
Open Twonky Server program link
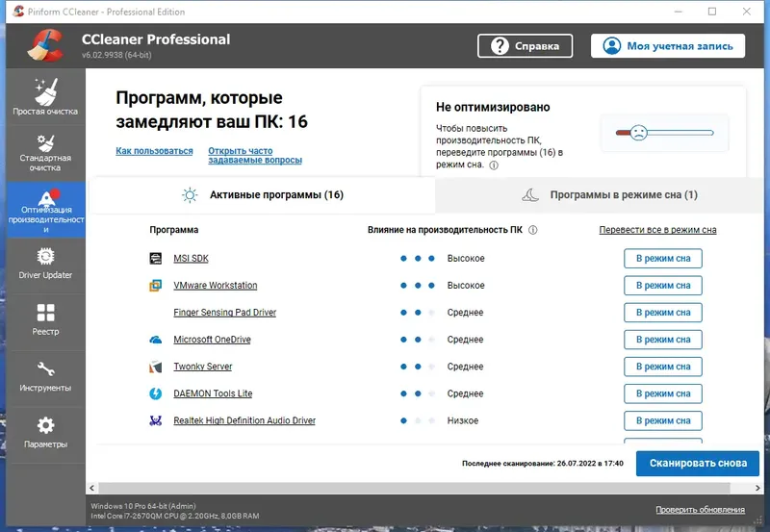coord(203,367)
